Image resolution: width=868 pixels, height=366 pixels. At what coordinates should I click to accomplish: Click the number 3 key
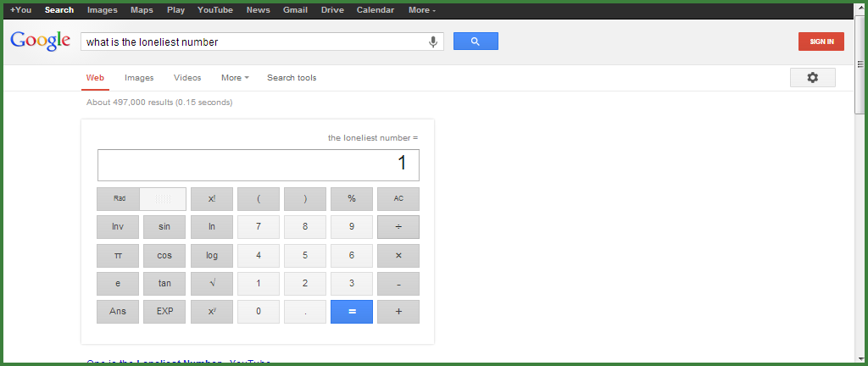point(352,284)
